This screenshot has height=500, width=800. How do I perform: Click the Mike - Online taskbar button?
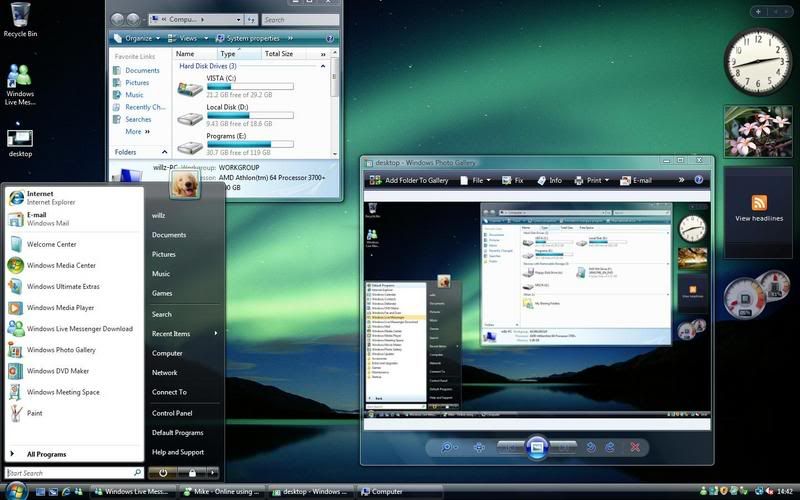[221, 491]
